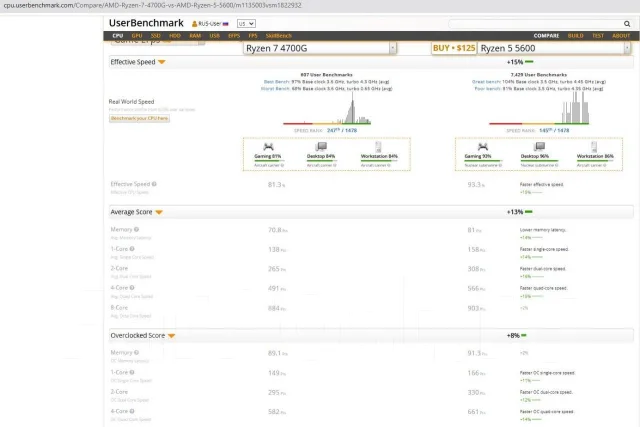Click the RUS-User profile icon
Screen dimensions: 640x427
point(194,24)
